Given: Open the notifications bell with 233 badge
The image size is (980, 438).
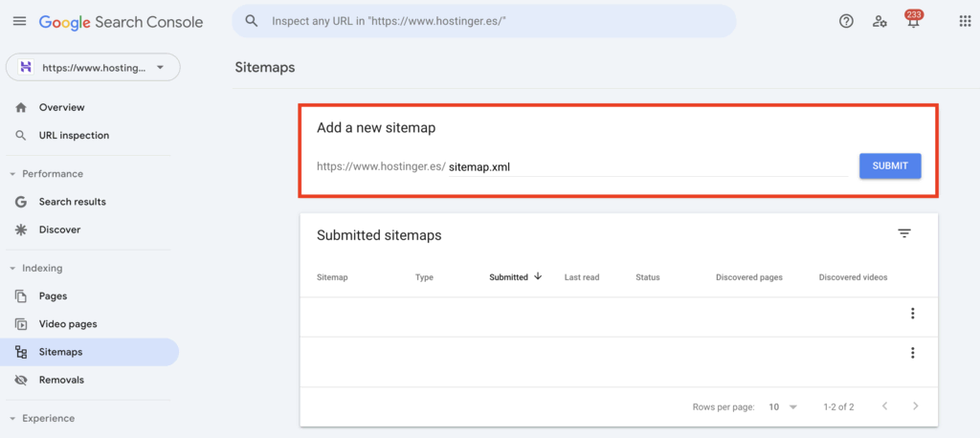Looking at the screenshot, I should [913, 22].
